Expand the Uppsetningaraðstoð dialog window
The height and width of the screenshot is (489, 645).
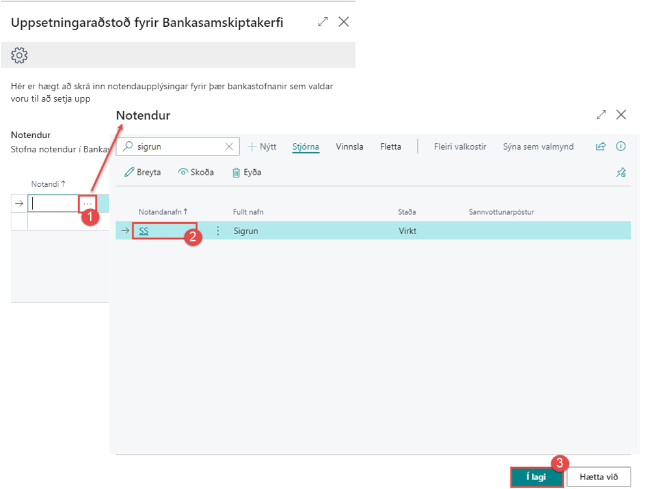click(322, 21)
